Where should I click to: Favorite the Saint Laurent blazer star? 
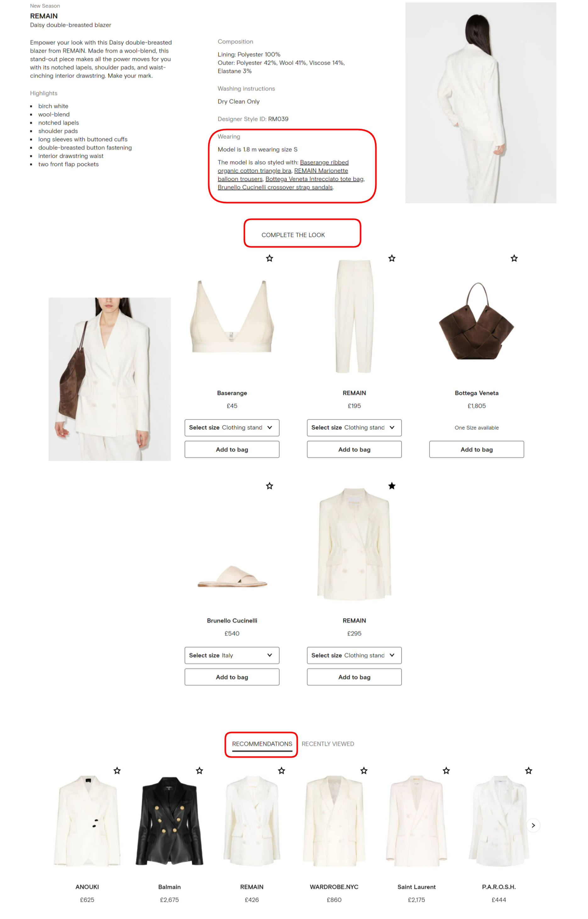(x=447, y=771)
